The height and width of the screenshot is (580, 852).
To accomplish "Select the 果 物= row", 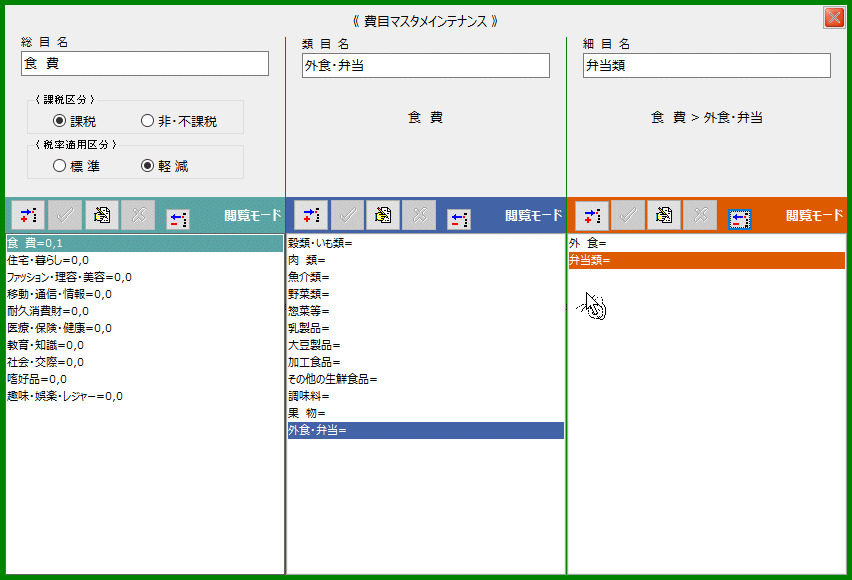I will point(426,413).
